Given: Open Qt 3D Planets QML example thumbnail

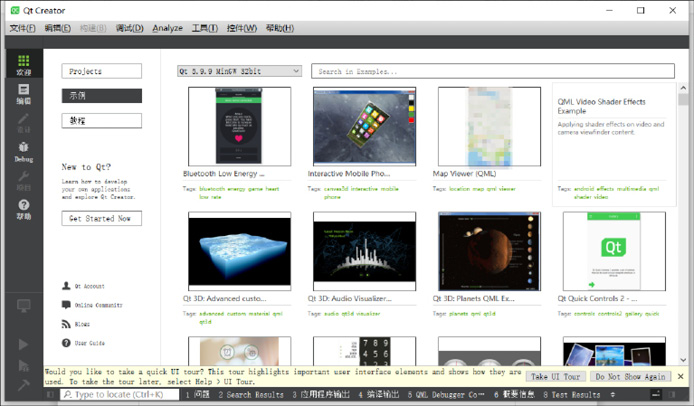Looking at the screenshot, I should [490, 251].
